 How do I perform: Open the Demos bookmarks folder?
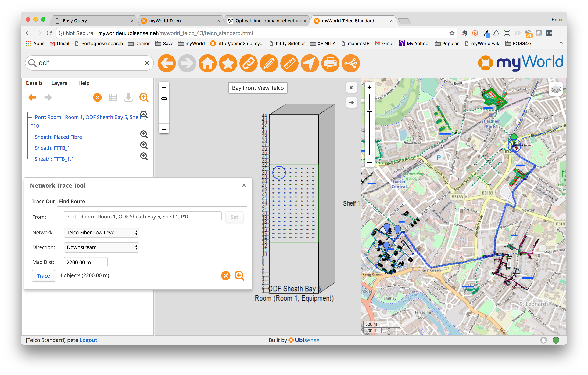click(x=139, y=44)
